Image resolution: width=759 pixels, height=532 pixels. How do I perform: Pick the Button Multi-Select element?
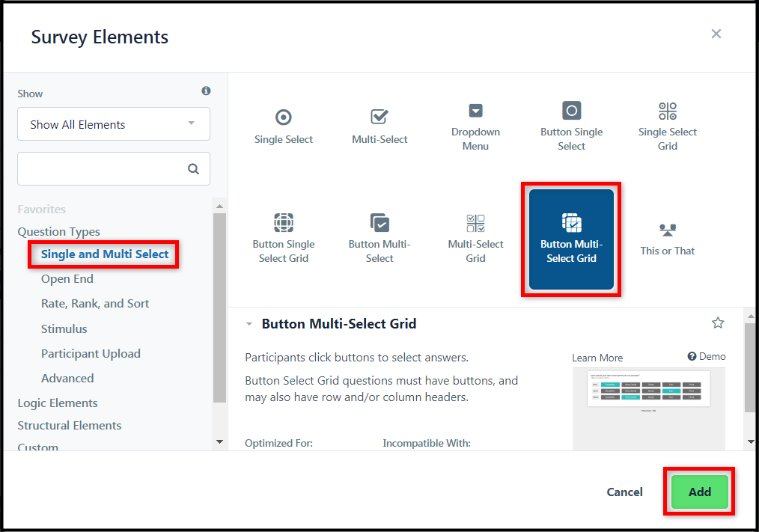379,239
